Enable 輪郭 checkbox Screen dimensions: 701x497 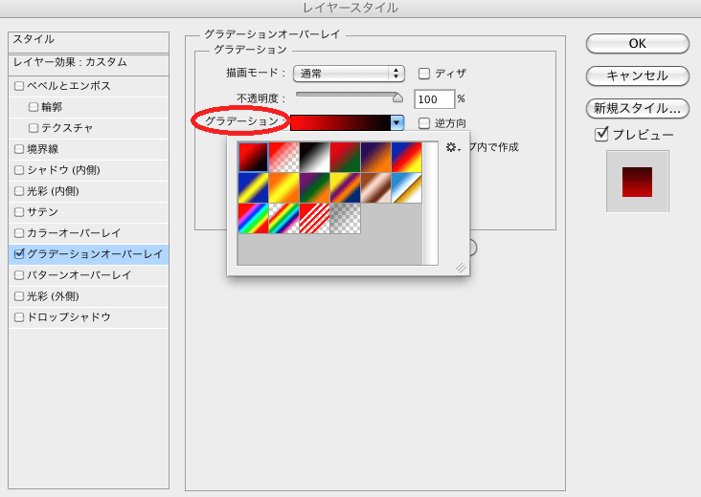pyautogui.click(x=33, y=107)
